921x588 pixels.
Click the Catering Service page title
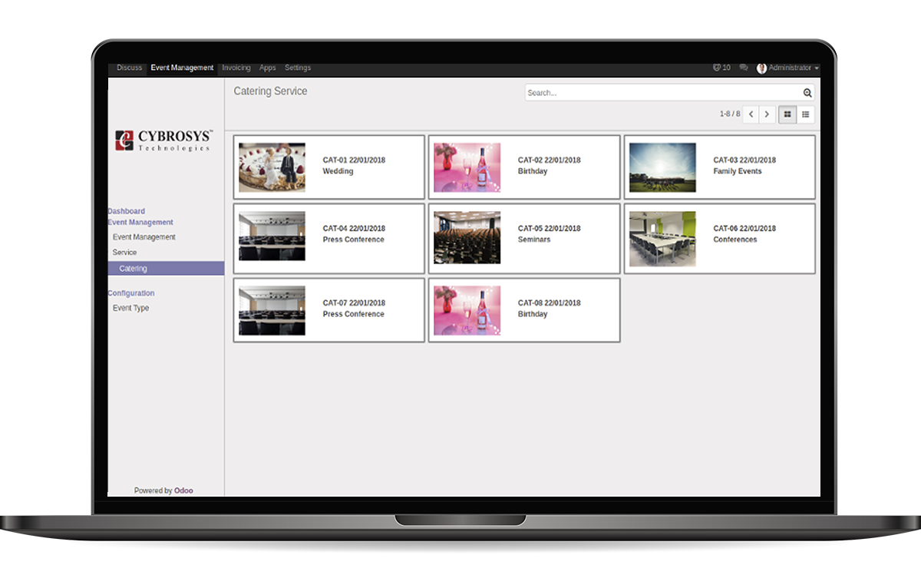[270, 91]
